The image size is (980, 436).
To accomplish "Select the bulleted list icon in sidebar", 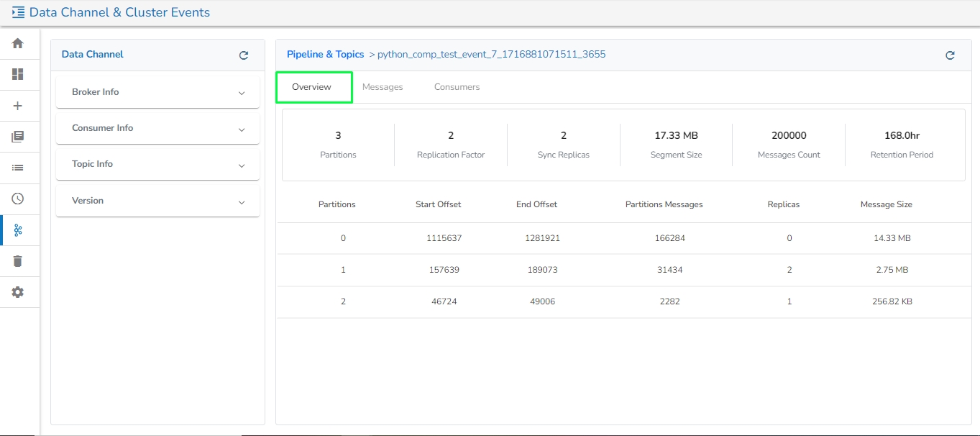I will click(x=18, y=168).
